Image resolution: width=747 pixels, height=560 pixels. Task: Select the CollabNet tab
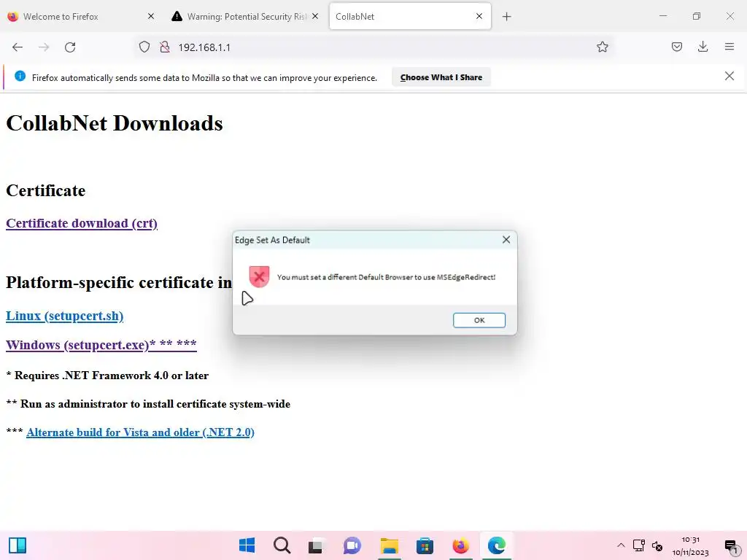tap(410, 17)
